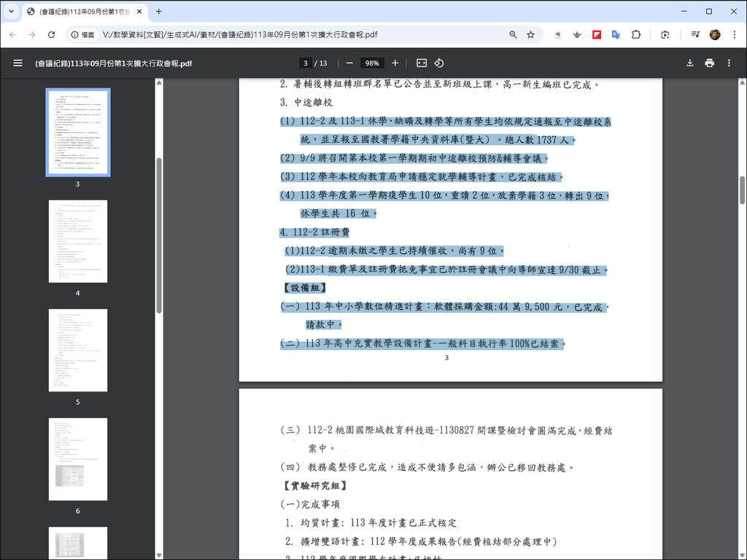Zoom out of the document
747x560 pixels.
coord(349,63)
